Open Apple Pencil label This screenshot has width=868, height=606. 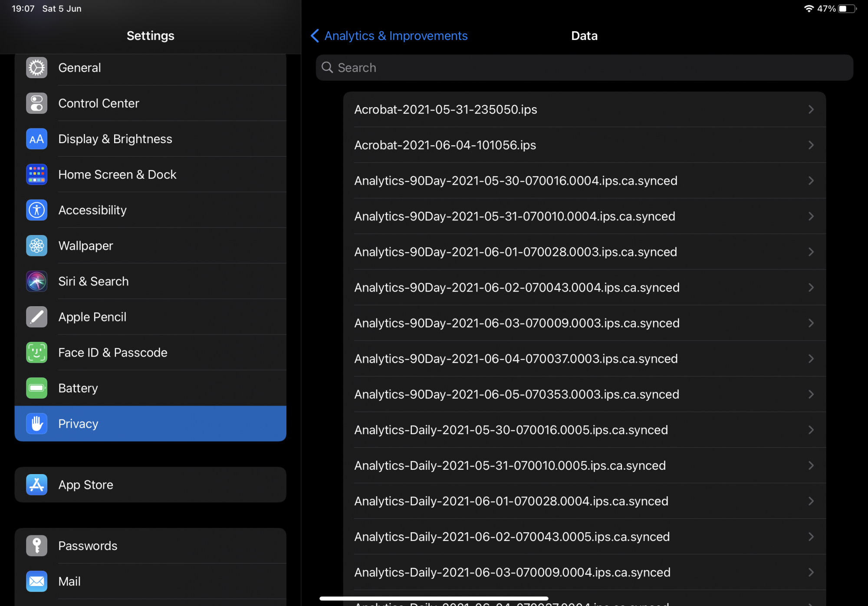pos(92,317)
